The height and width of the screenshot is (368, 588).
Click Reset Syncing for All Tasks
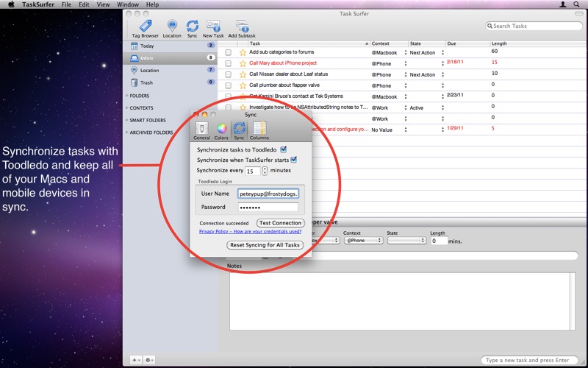tap(265, 245)
